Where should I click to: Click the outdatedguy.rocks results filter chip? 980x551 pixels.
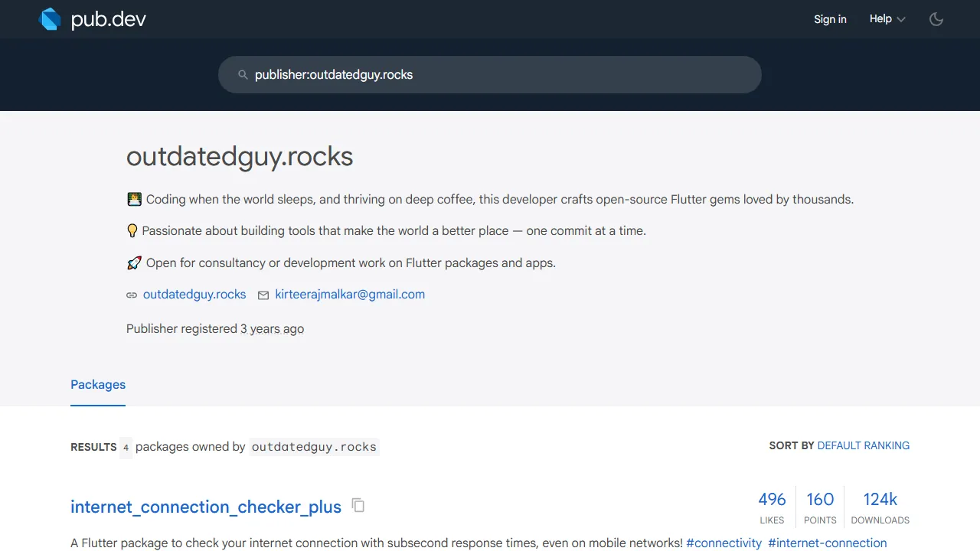pyautogui.click(x=314, y=446)
